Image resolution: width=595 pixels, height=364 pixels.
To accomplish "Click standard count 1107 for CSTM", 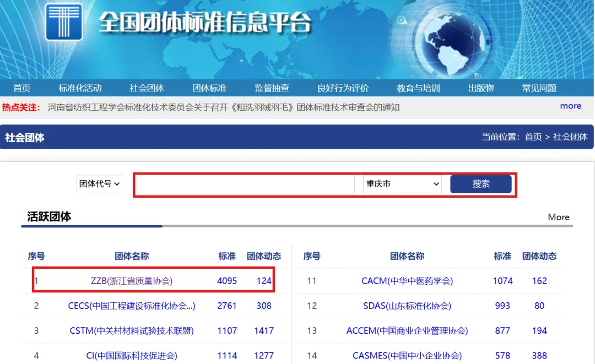I will [227, 330].
